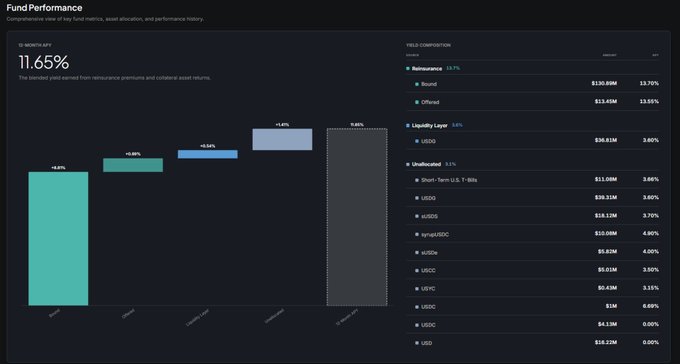This screenshot has width=680, height=364.
Task: Click the $130.89M Bound amount
Action: point(604,83)
